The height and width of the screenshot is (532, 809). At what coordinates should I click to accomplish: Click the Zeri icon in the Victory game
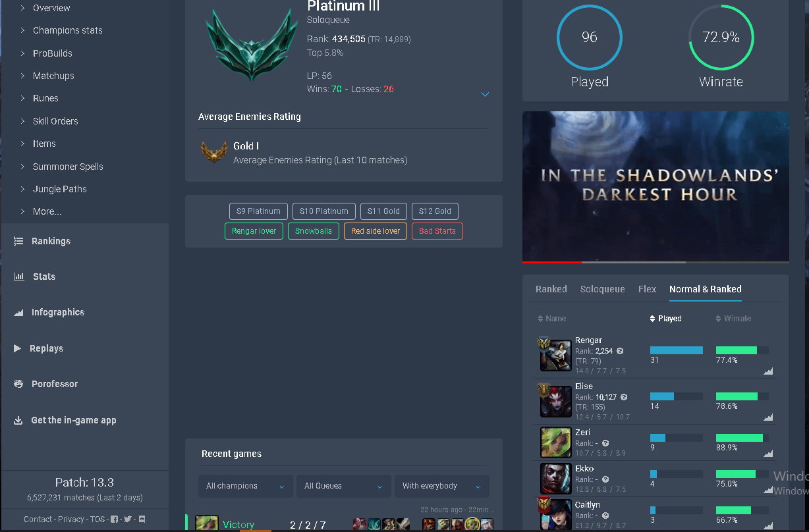pyautogui.click(x=207, y=524)
